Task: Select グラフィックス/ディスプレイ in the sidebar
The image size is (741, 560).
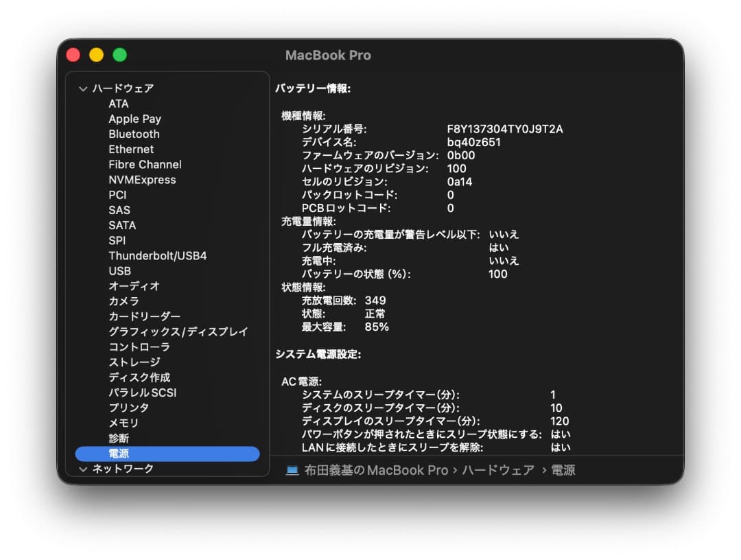Action: click(x=179, y=331)
